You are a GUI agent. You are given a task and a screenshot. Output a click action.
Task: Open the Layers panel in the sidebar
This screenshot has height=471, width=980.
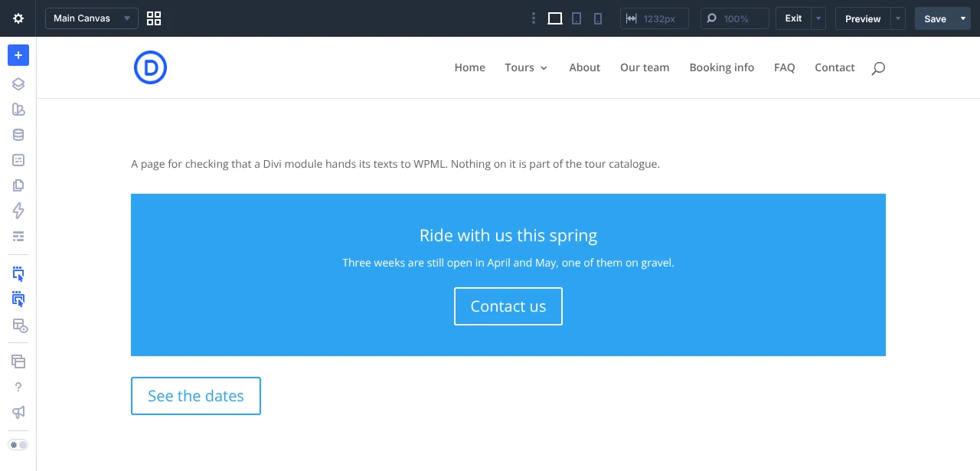click(x=18, y=84)
